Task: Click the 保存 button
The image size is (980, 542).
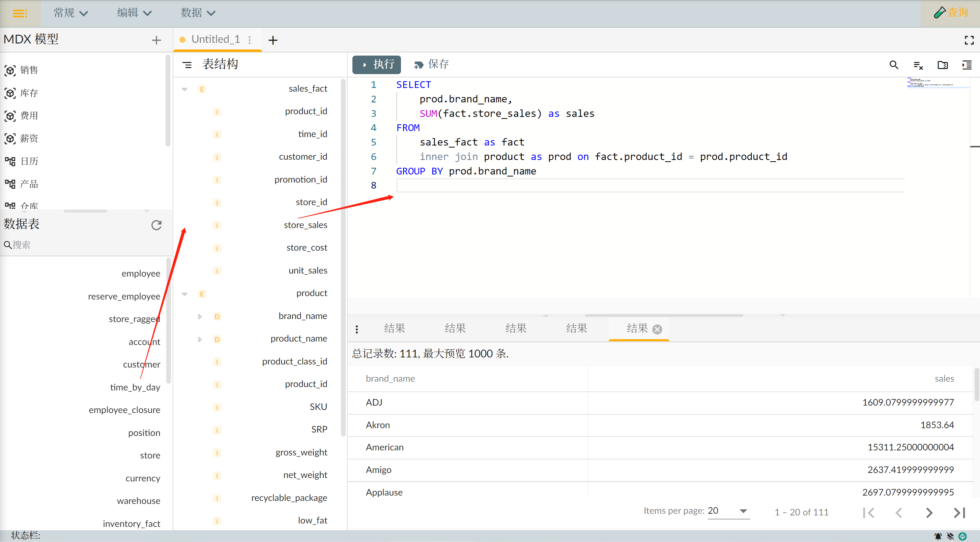Action: 431,65
